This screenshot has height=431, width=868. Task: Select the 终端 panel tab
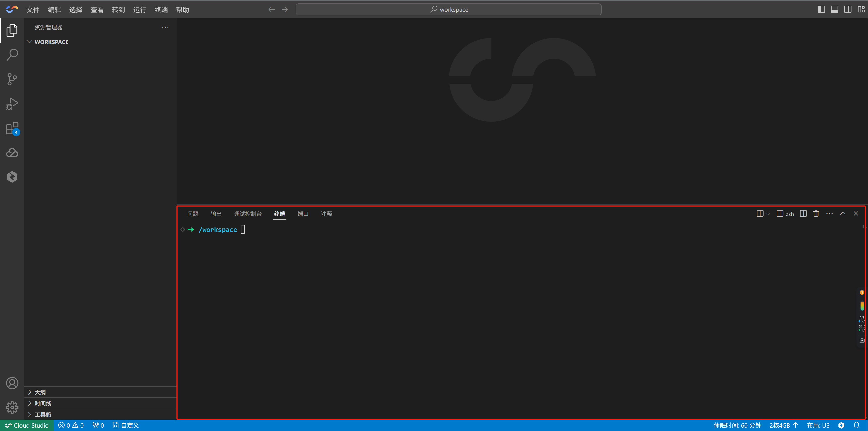click(x=280, y=214)
